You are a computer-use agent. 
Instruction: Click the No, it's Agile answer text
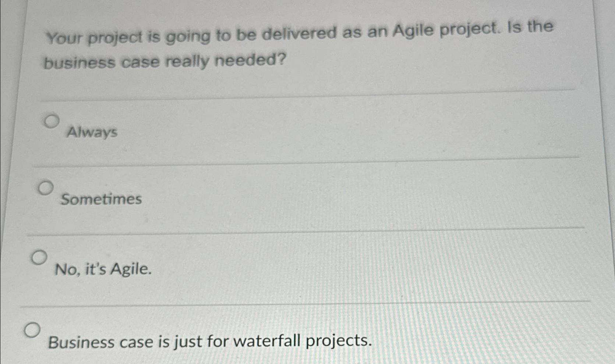tap(104, 270)
